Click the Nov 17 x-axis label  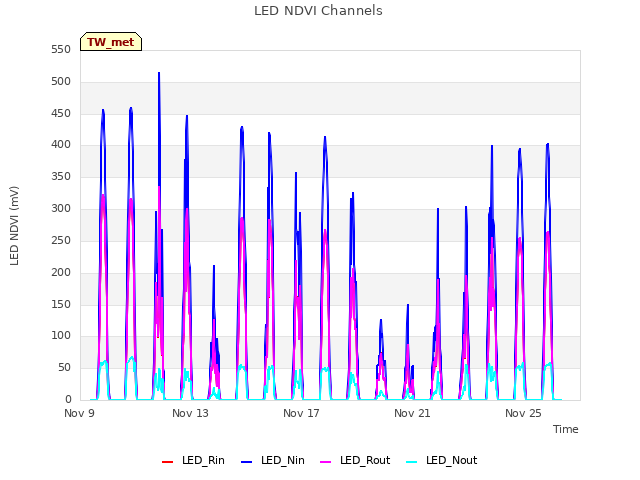301,413
